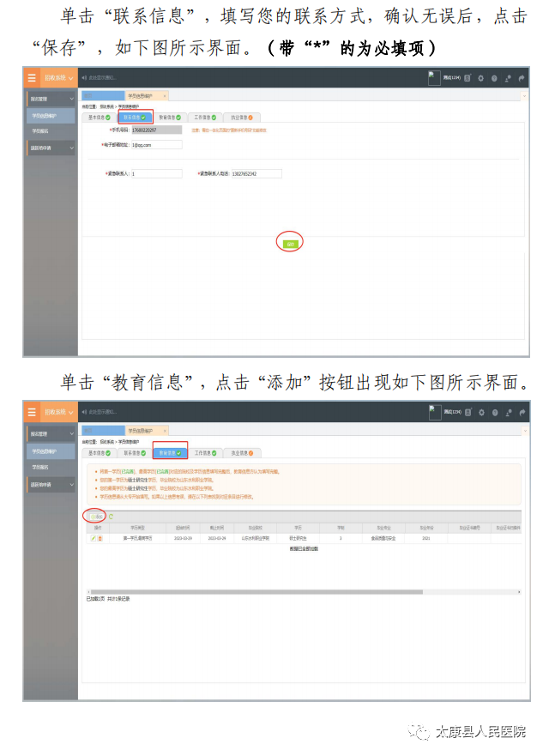543x756 pixels.
Task: Open 招收系统 dropdown in education-info screenshot
Action: click(59, 412)
